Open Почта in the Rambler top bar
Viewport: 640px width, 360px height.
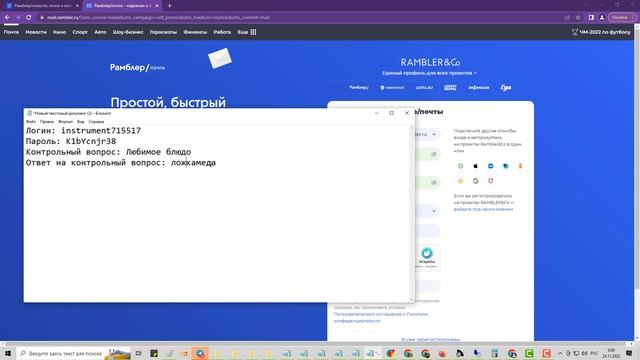tap(11, 32)
